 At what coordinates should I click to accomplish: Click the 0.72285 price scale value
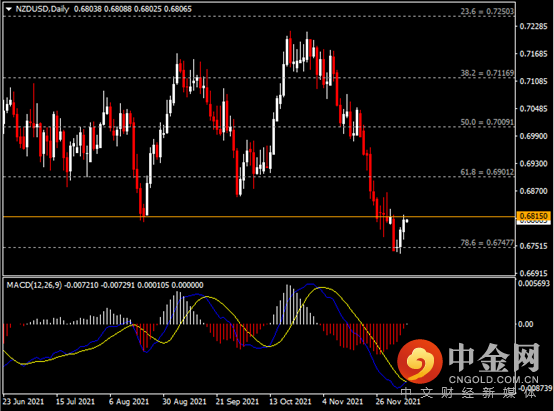point(534,27)
